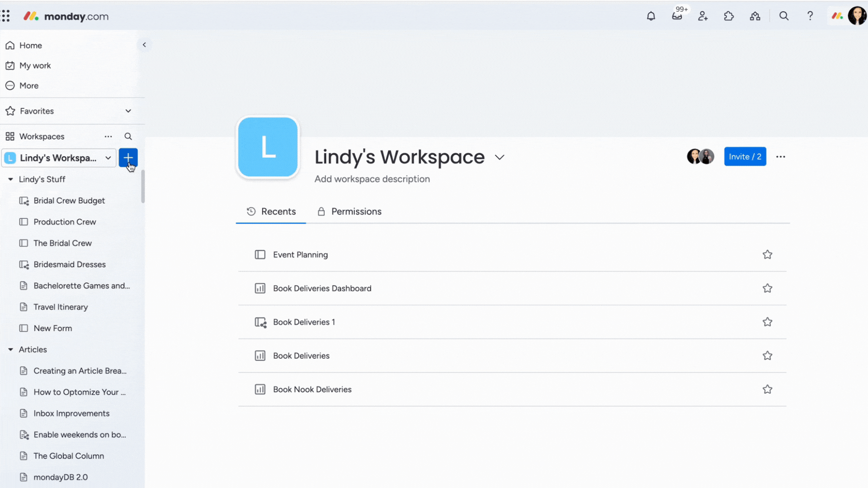Open mondayDB 2.0 doc
Image resolution: width=868 pixels, height=488 pixels.
61,477
